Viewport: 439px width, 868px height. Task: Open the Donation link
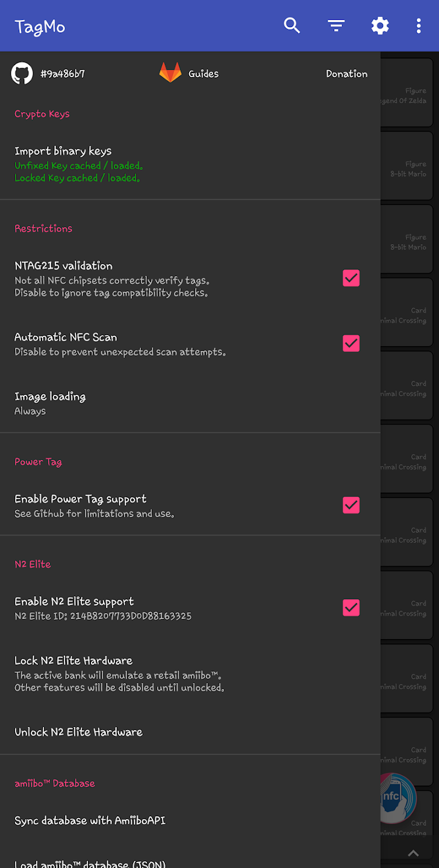(346, 74)
